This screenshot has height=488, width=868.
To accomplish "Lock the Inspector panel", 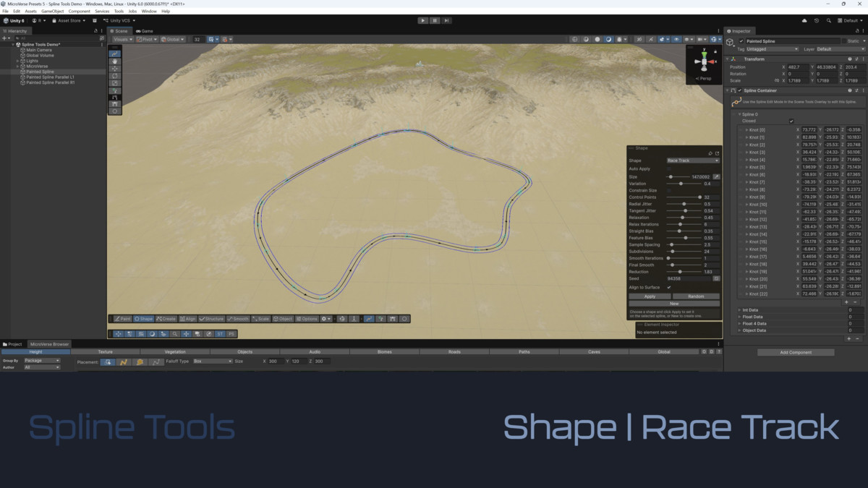I will click(856, 31).
